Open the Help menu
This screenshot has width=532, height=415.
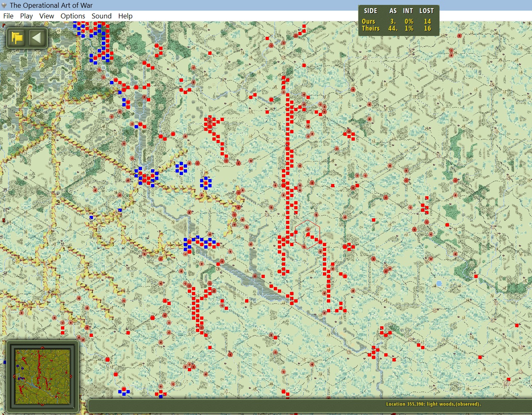coord(125,16)
